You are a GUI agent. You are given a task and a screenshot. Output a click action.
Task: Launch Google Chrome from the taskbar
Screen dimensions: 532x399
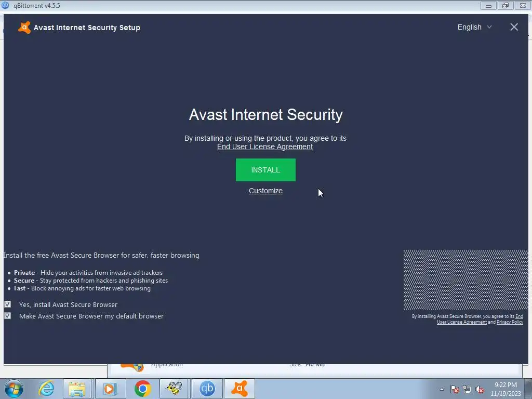(142, 389)
